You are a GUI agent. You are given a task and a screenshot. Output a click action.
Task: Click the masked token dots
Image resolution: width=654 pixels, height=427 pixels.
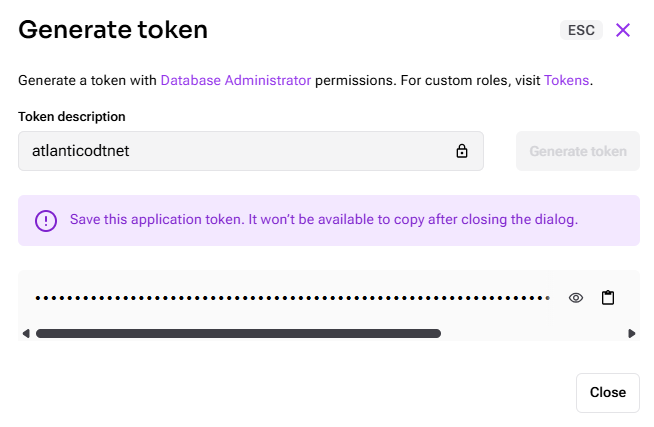[x=292, y=298]
